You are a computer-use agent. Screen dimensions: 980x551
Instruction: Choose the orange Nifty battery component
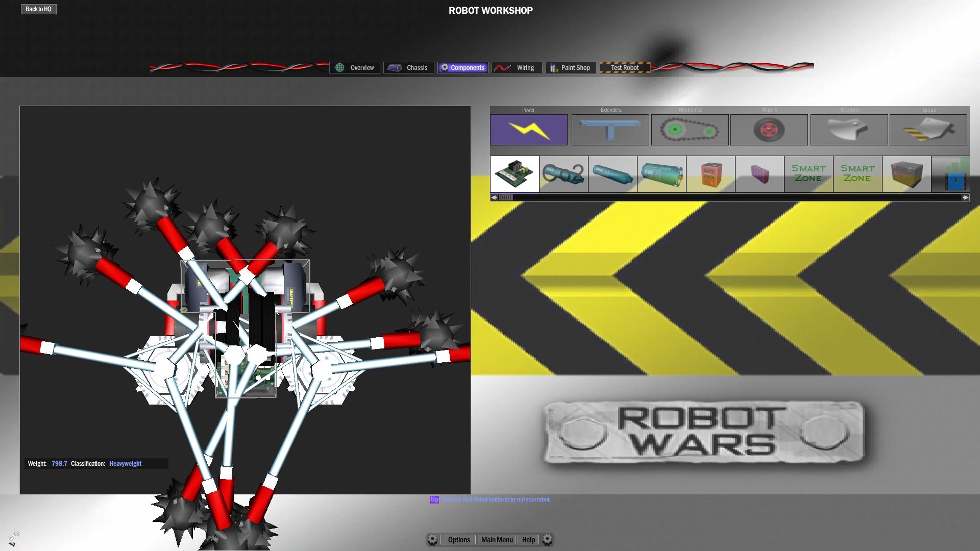(x=710, y=174)
